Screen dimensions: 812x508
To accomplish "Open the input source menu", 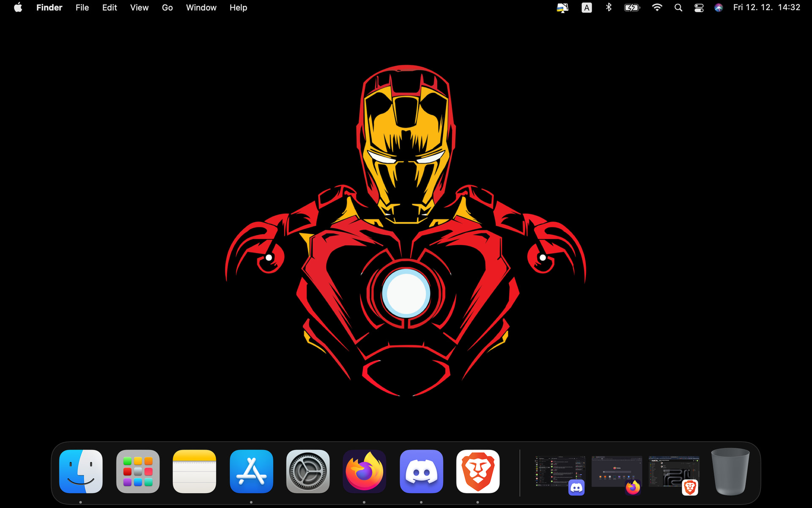I will pos(587,8).
